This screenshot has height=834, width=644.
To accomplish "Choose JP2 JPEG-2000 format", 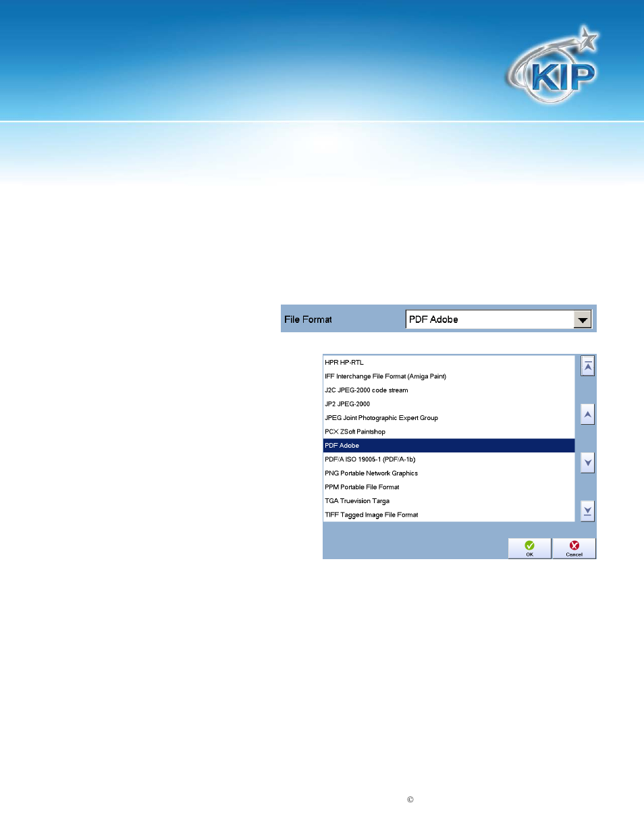I will [449, 404].
